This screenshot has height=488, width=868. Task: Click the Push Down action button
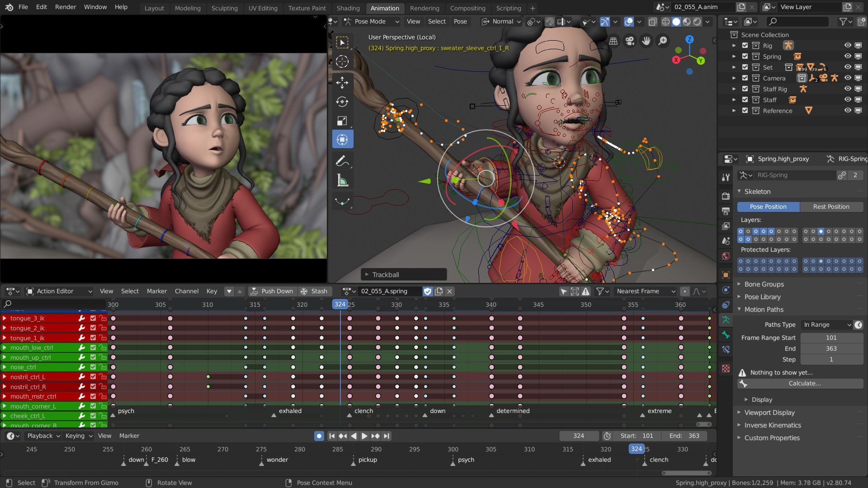271,291
